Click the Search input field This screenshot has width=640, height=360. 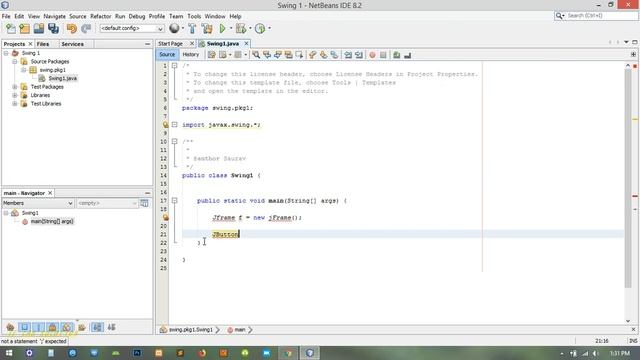click(x=602, y=16)
